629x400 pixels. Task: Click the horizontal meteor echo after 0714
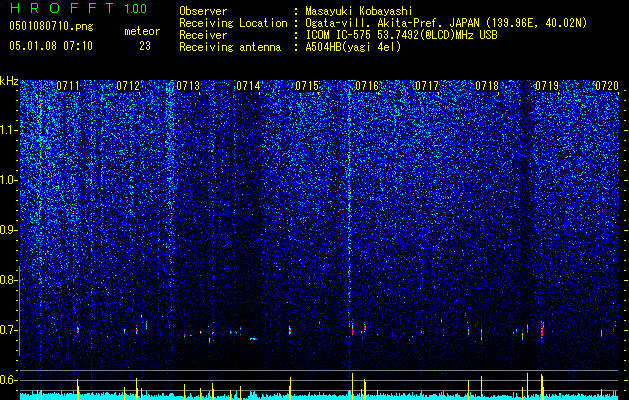[253, 339]
